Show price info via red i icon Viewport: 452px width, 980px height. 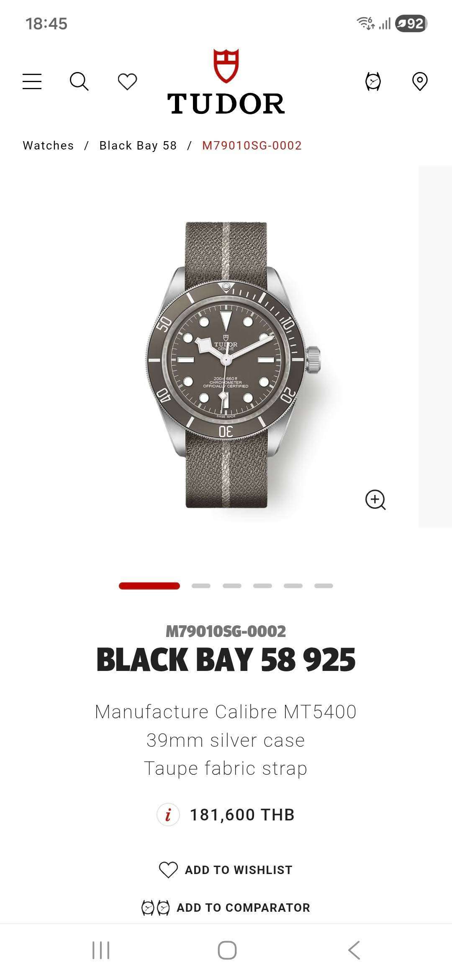coord(168,815)
